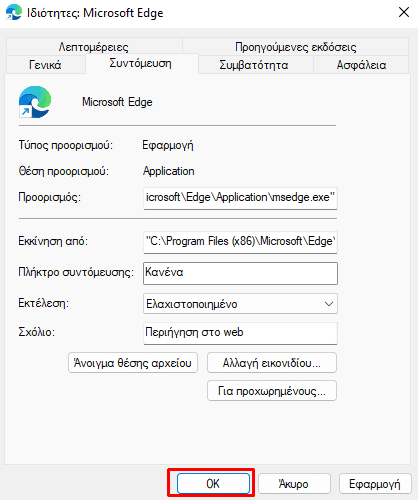Click the Αλλαγή εικονιδίου button
The width and height of the screenshot is (418, 500).
tap(272, 363)
